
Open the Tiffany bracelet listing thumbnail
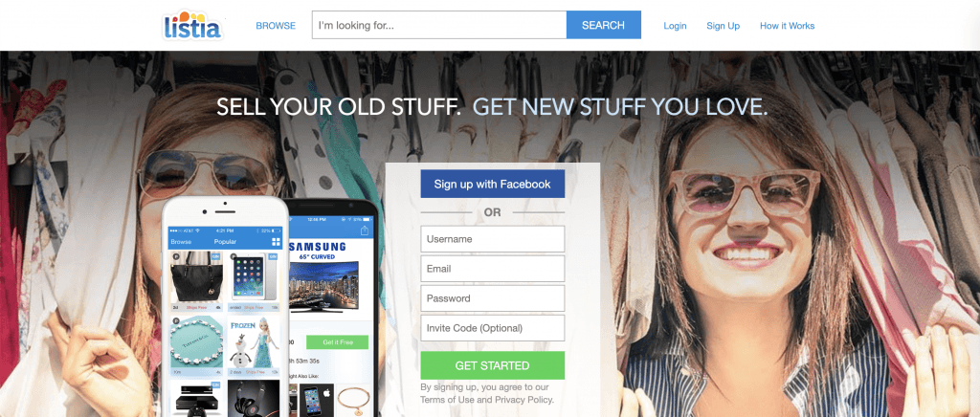click(x=196, y=342)
